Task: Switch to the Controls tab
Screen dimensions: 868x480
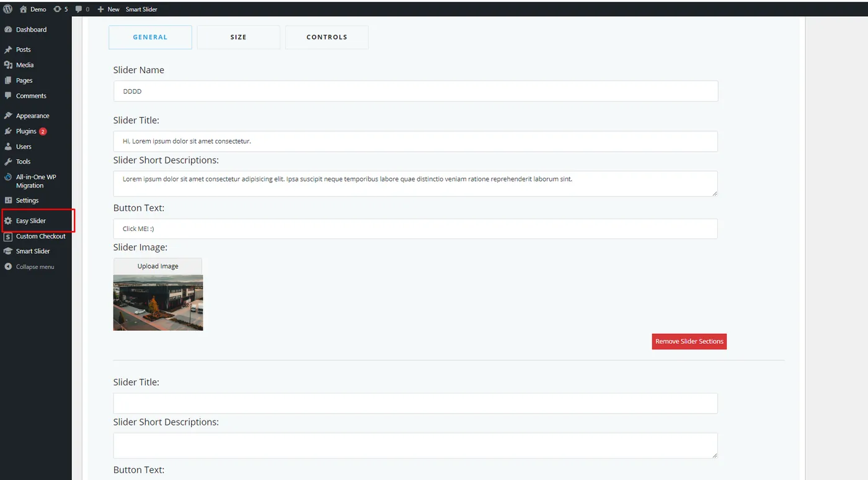Action: (x=327, y=37)
